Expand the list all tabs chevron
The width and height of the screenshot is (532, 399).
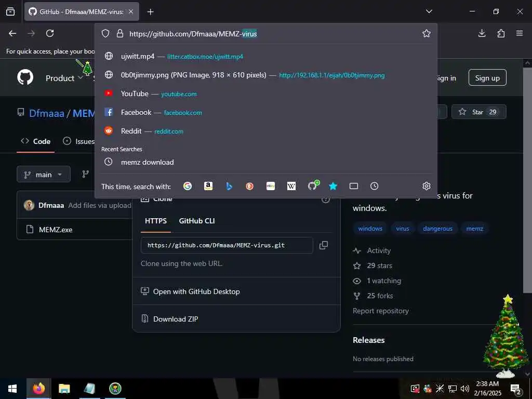tap(429, 11)
